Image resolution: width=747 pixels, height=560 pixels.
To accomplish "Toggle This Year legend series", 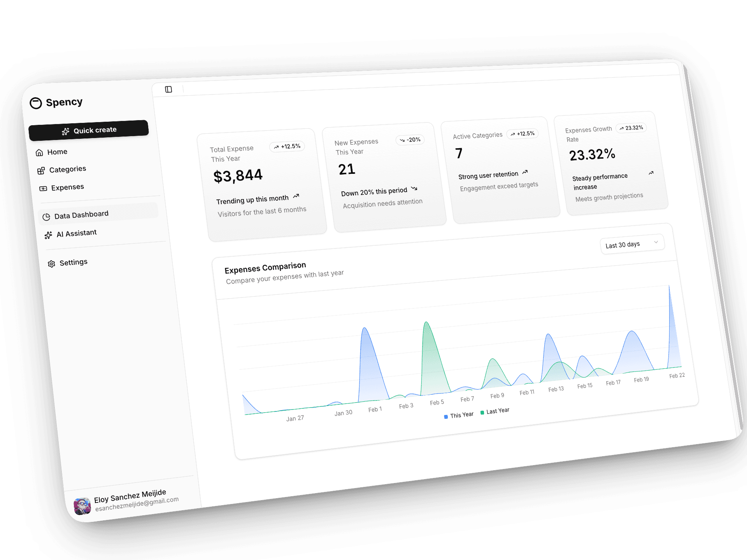I will click(462, 415).
